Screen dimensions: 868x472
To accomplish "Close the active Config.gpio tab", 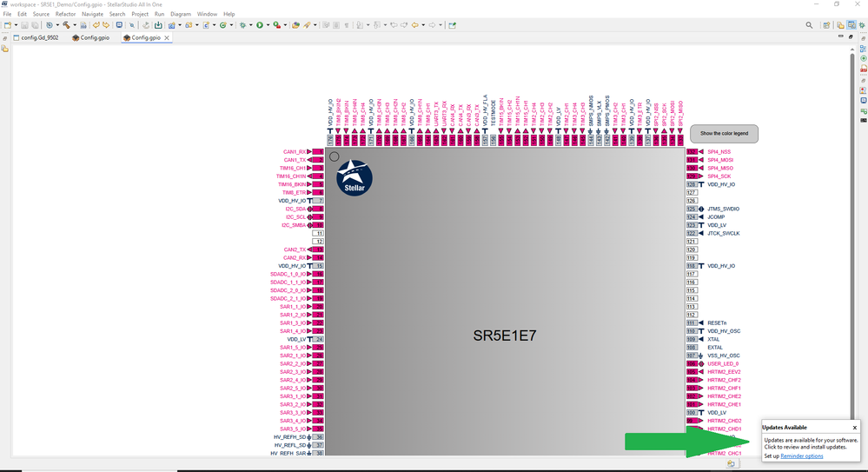I will tap(167, 37).
